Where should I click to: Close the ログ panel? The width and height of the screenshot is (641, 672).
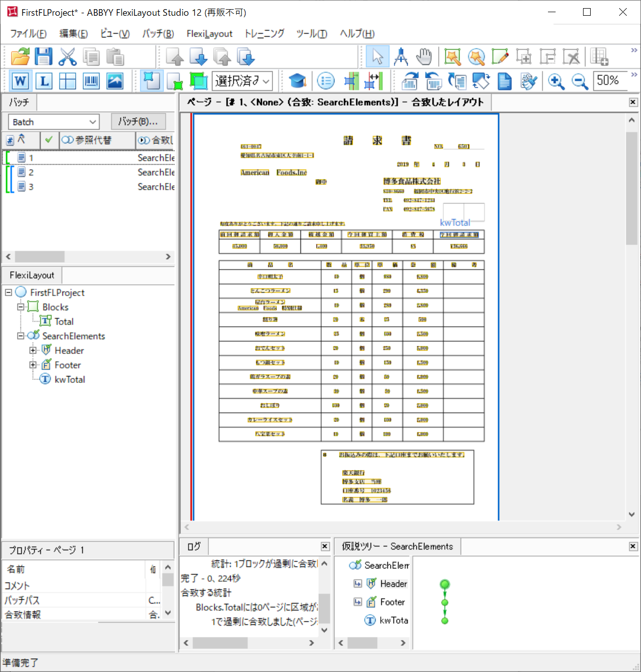(x=325, y=546)
